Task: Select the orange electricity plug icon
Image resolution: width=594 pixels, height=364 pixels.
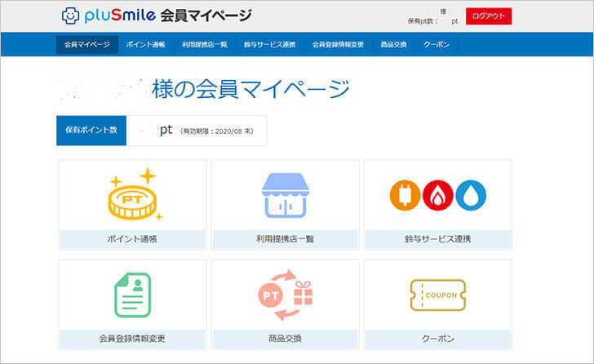Action: click(405, 195)
